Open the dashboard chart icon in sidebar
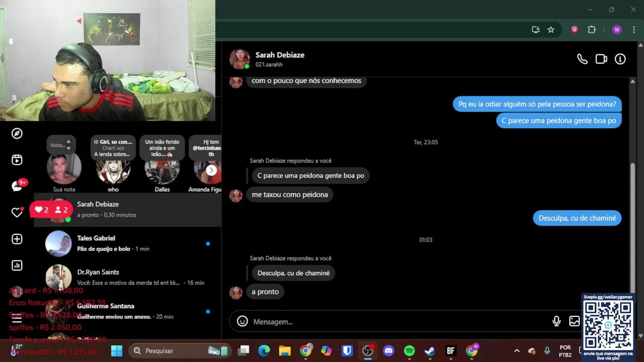644x362 pixels. tap(17, 265)
